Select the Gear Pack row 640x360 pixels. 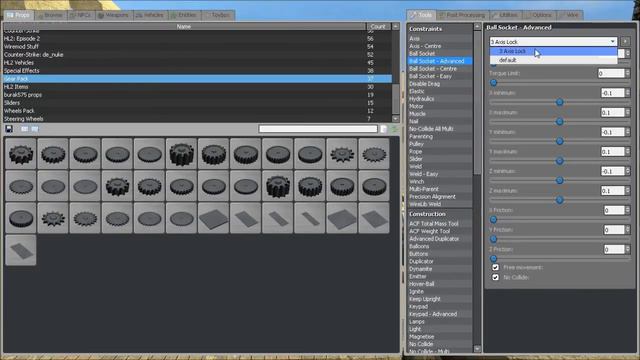coord(197,79)
